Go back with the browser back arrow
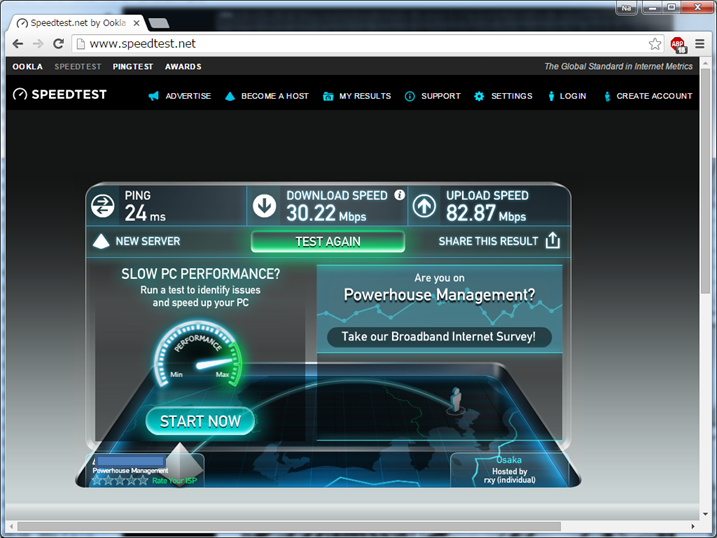 (x=18, y=44)
